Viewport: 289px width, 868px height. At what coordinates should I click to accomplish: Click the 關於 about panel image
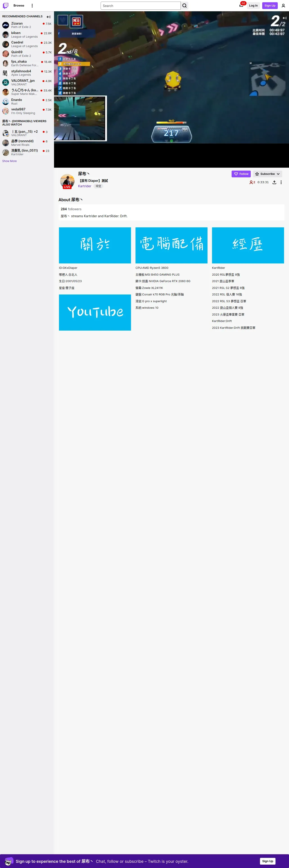(x=95, y=245)
